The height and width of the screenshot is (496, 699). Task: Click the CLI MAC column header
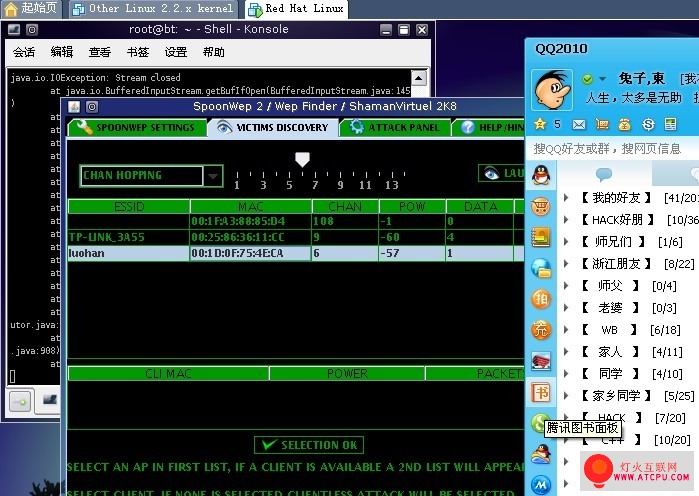click(168, 373)
